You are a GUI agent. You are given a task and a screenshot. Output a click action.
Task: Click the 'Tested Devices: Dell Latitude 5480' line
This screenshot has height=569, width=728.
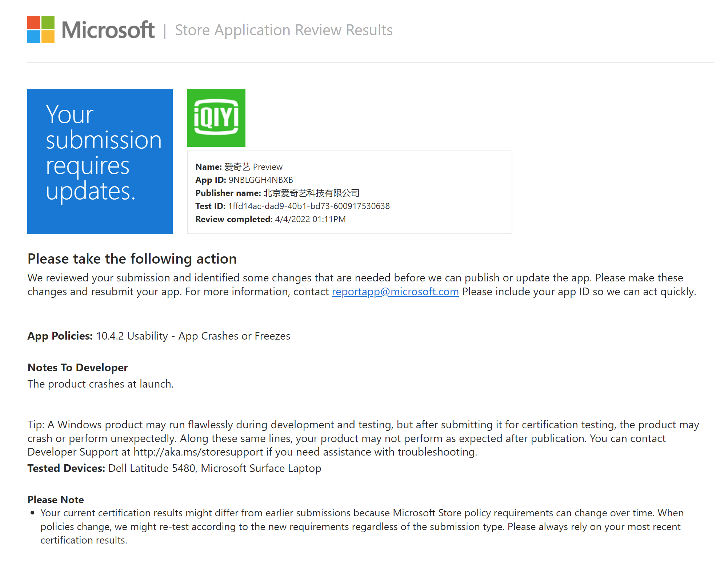pos(175,468)
